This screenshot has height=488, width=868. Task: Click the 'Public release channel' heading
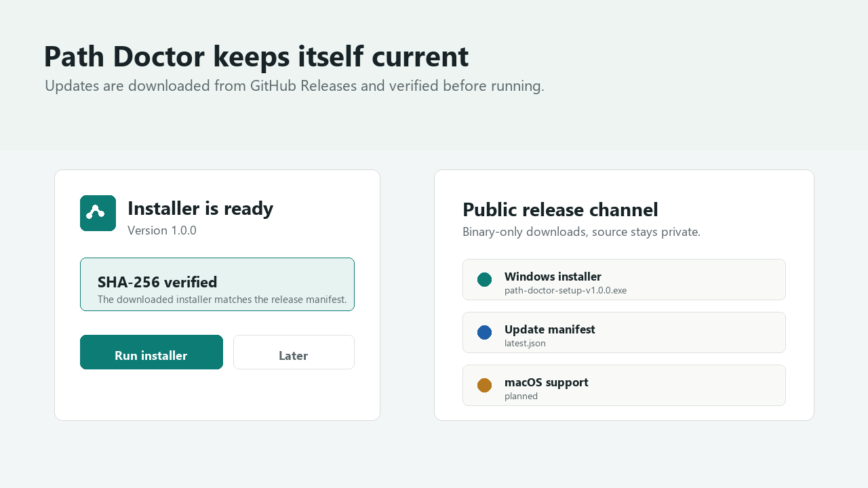[560, 209]
